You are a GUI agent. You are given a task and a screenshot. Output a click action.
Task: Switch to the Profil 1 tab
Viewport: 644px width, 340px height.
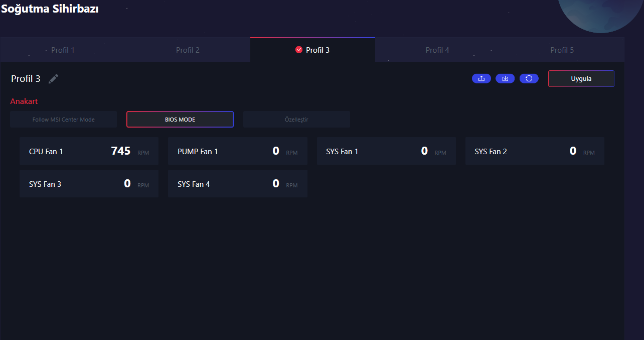pyautogui.click(x=63, y=50)
